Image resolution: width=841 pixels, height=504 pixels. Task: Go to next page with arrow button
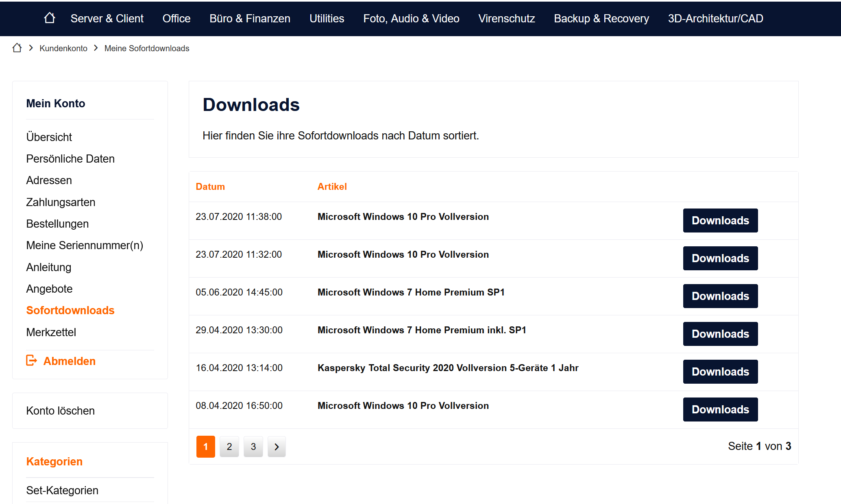pos(277,447)
